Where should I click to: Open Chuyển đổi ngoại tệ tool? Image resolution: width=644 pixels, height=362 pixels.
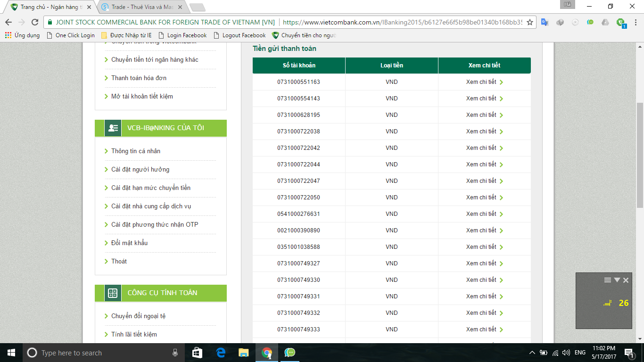[138, 316]
